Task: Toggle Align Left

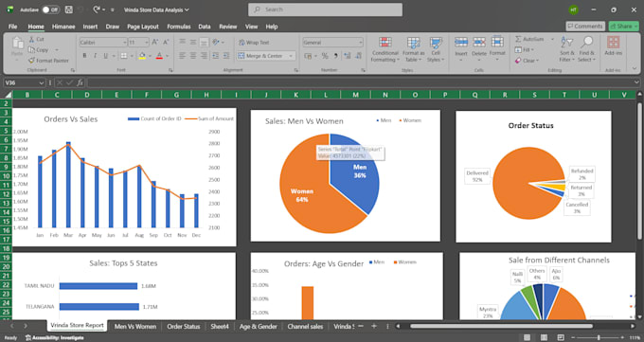Action: 183,56
